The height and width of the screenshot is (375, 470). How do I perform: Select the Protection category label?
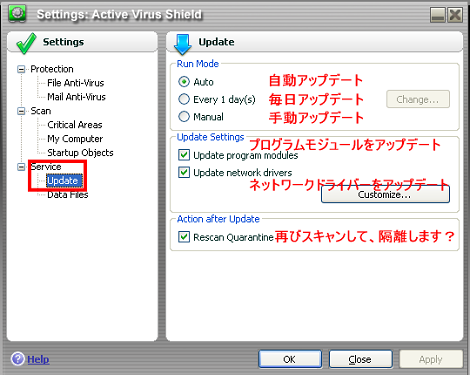pos(52,69)
